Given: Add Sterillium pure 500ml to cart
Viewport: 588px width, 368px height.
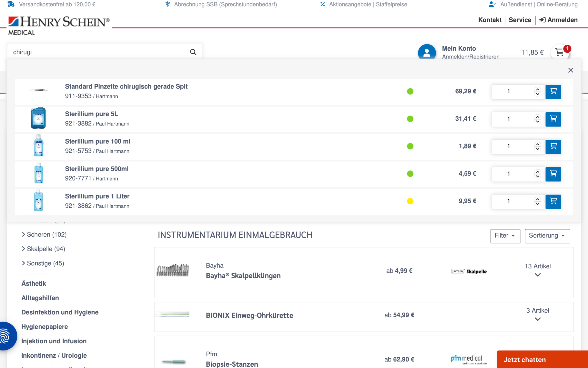Looking at the screenshot, I should tap(553, 174).
